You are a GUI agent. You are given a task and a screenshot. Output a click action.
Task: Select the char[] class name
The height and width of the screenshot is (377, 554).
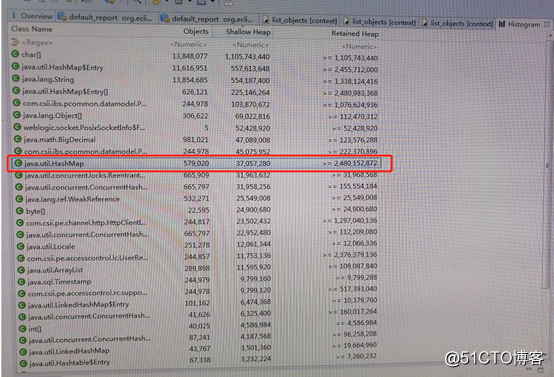(x=31, y=54)
